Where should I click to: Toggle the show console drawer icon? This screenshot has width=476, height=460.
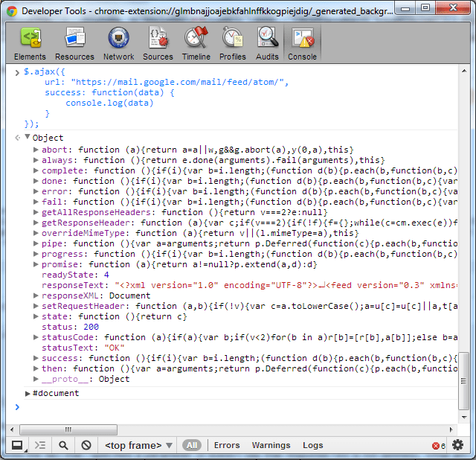pyautogui.click(x=39, y=445)
